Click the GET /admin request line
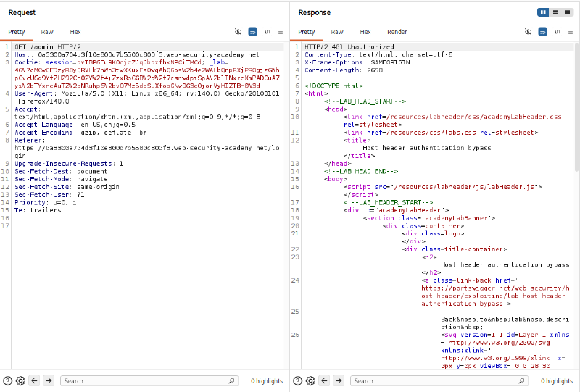The height and width of the screenshot is (392, 580). coord(48,46)
